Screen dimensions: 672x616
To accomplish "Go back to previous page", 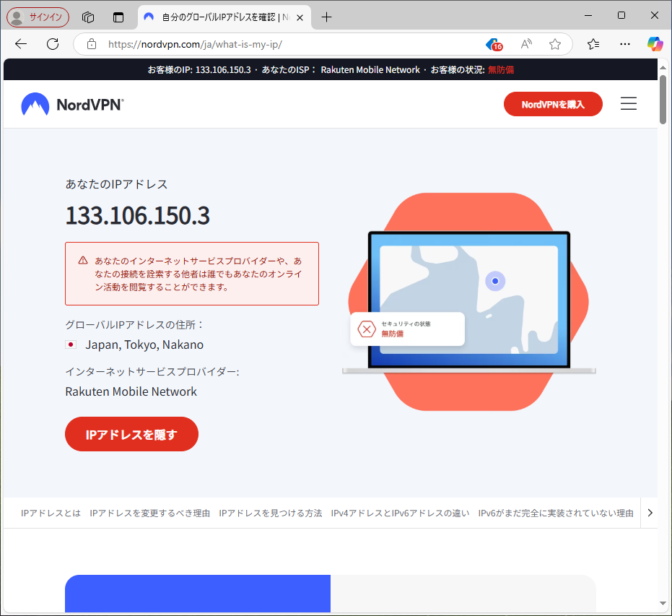I will (21, 44).
